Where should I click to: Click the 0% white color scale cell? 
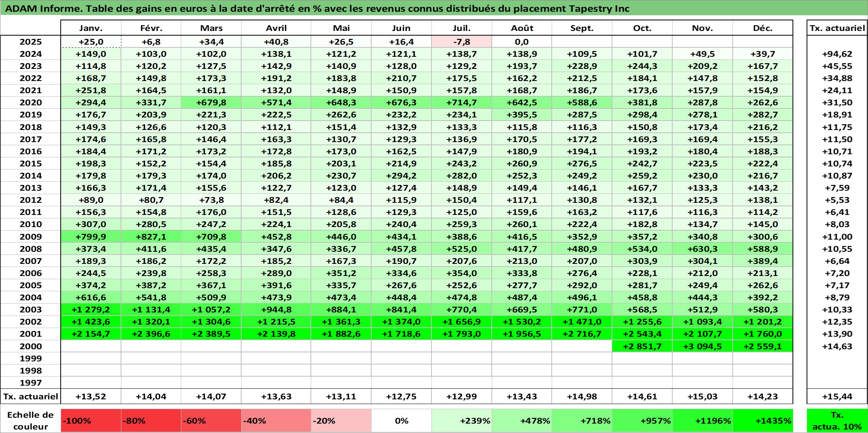tap(401, 420)
